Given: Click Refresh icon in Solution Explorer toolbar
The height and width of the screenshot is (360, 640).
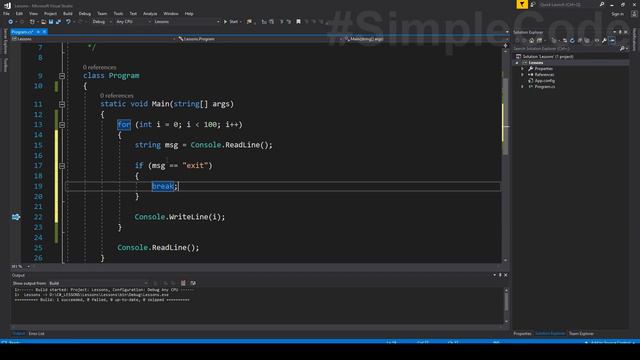Looking at the screenshot, I should coord(572,40).
